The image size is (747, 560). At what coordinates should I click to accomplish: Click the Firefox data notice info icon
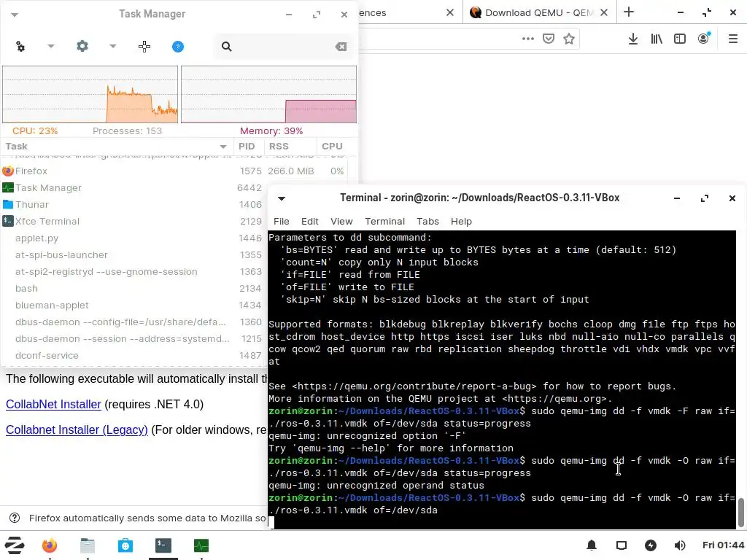15,518
